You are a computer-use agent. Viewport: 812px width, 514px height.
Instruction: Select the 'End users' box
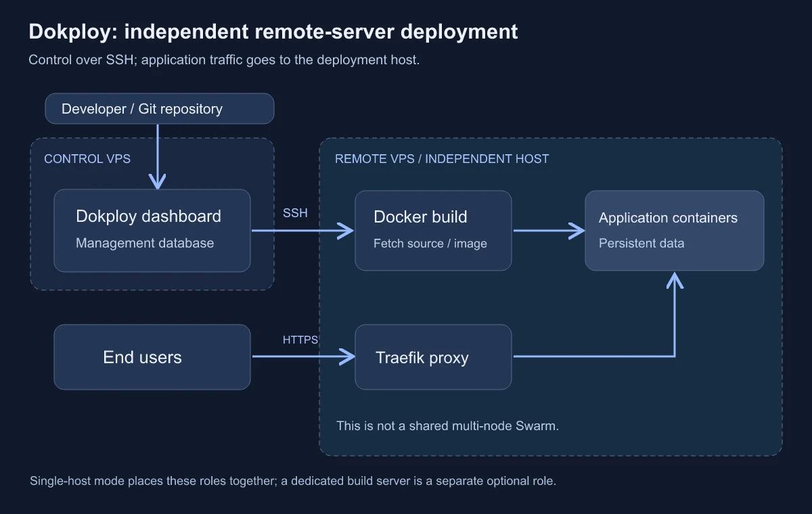pos(152,357)
